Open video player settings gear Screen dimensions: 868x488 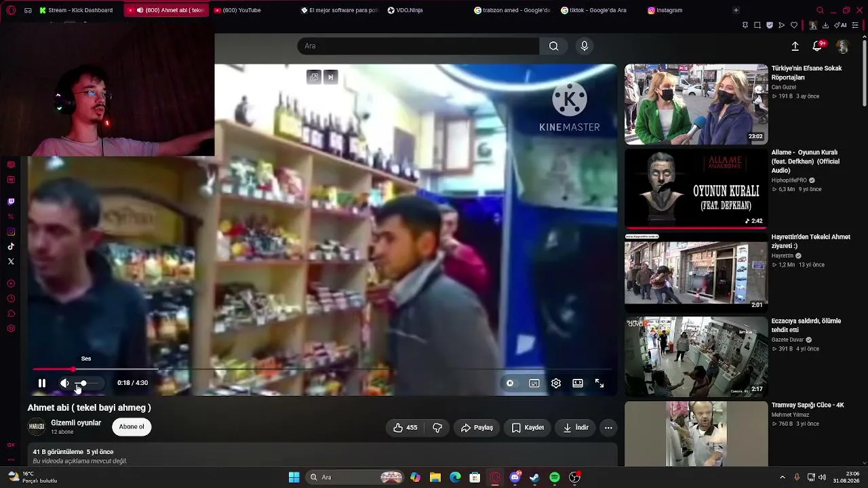tap(556, 383)
